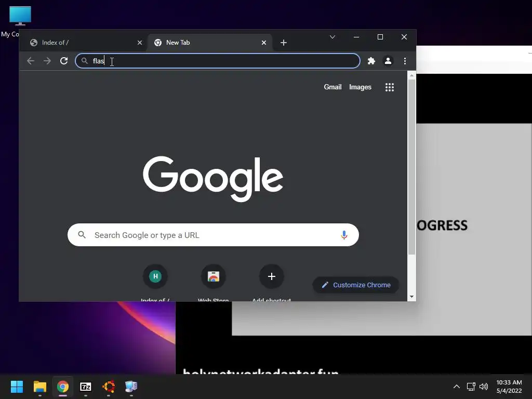This screenshot has height=399, width=532.
Task: Click the Google logo
Action: click(x=213, y=179)
